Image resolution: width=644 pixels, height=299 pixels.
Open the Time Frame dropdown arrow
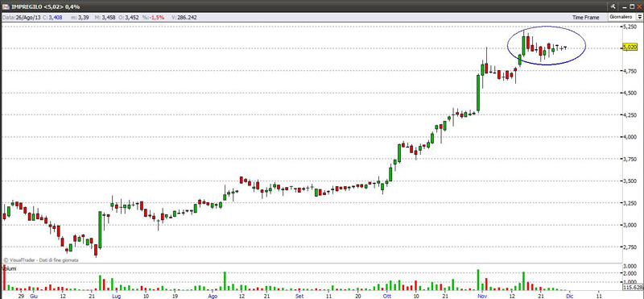pyautogui.click(x=639, y=17)
